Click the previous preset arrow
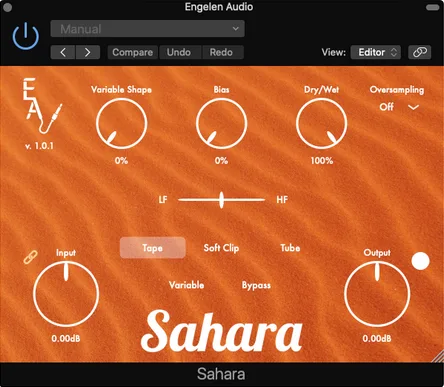The height and width of the screenshot is (387, 444). 63,52
